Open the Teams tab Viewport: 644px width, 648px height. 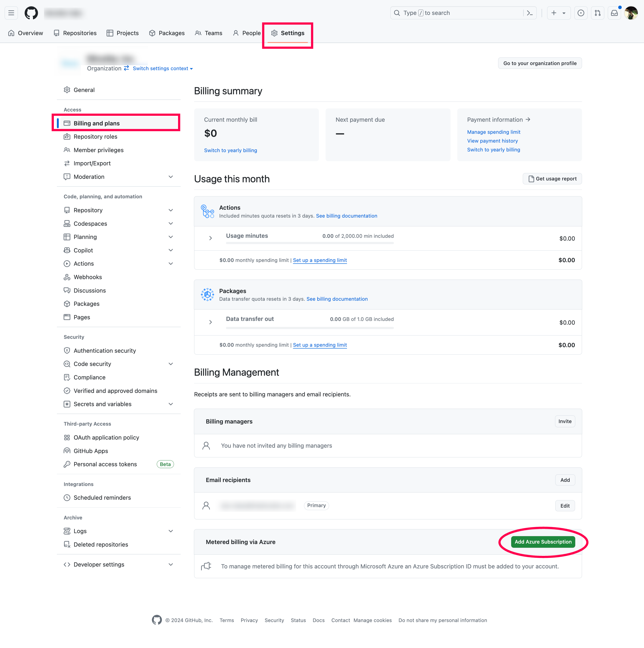click(x=209, y=33)
